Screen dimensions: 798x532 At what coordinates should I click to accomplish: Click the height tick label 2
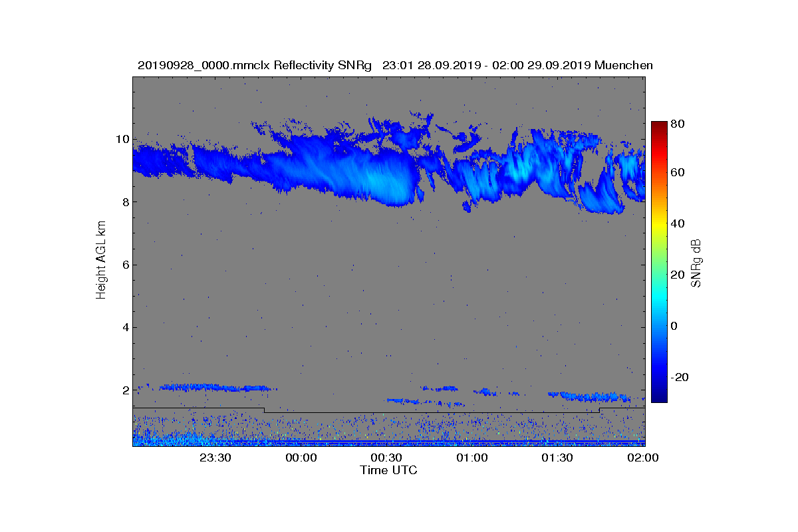126,390
